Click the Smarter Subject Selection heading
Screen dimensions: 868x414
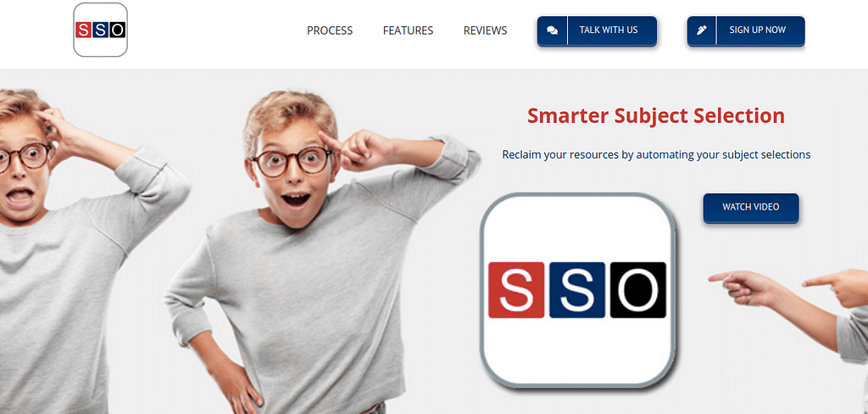click(x=656, y=116)
